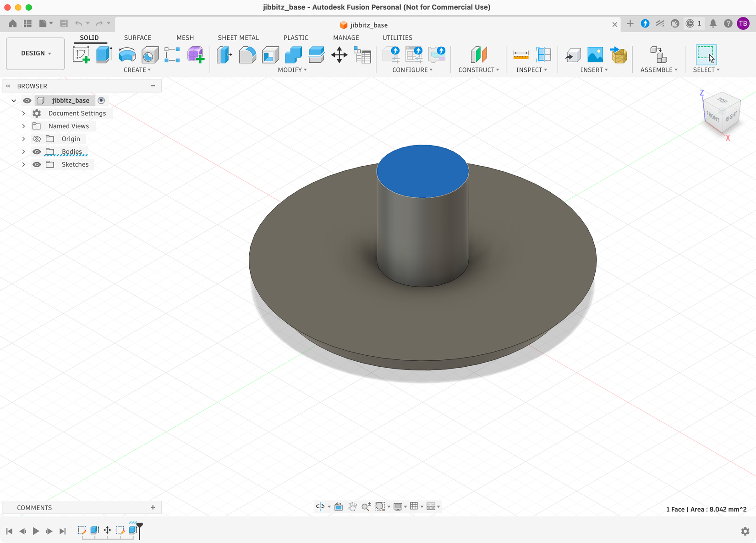This screenshot has width=756, height=543.
Task: Switch to the SURFACE tab
Action: 137,38
